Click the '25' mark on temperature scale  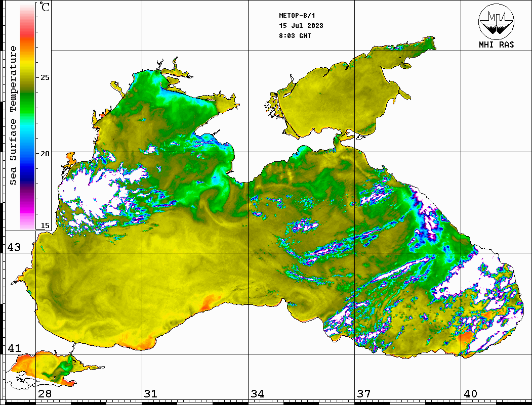coord(45,77)
